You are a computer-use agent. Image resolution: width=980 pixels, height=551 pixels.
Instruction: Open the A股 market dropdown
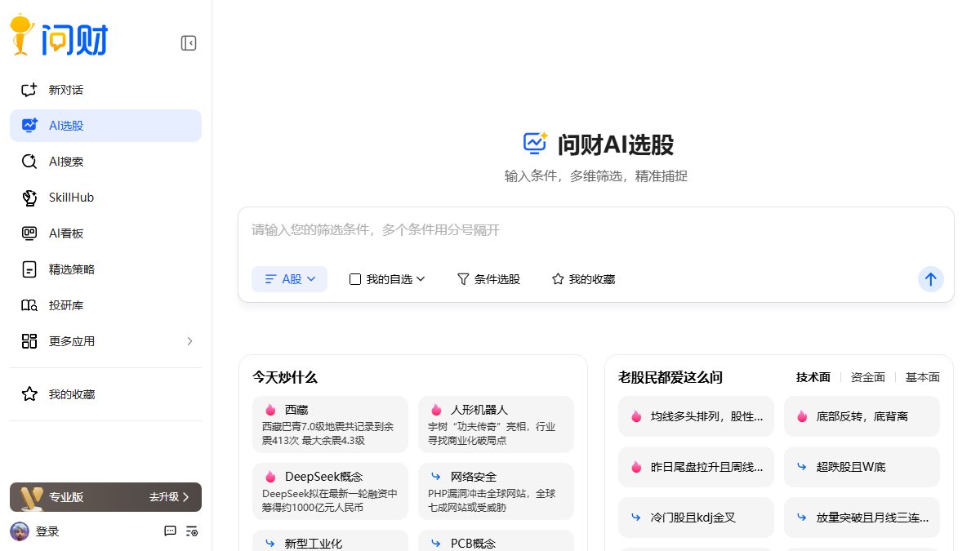(x=289, y=279)
